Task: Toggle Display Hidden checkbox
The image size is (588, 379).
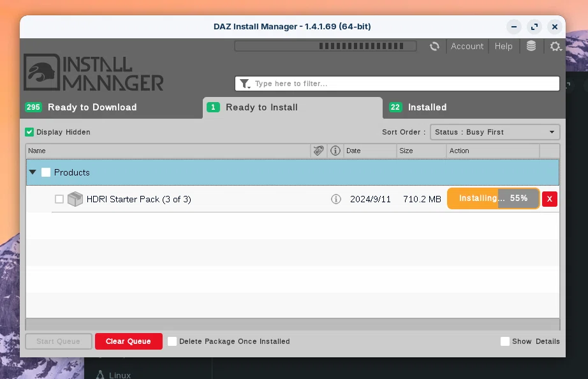Action: [29, 132]
